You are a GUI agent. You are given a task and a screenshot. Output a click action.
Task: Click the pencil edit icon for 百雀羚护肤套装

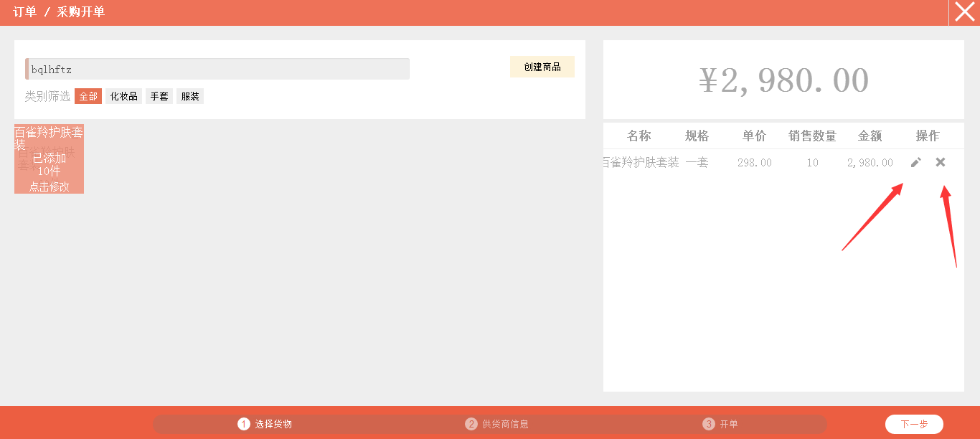(x=915, y=163)
